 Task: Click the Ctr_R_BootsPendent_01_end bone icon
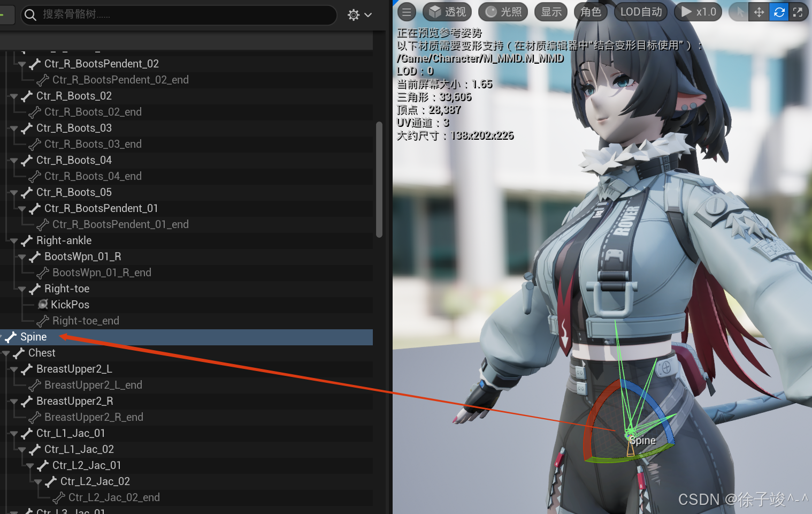(43, 225)
